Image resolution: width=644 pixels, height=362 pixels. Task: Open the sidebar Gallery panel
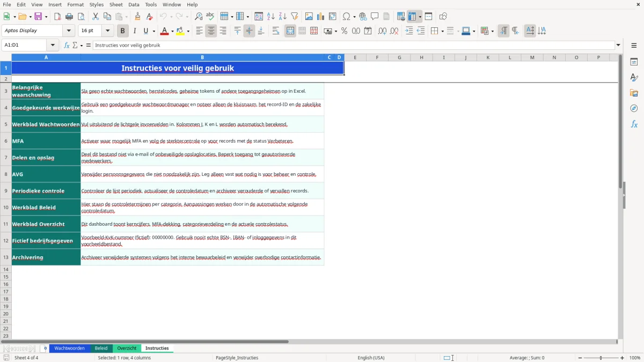pyautogui.click(x=634, y=93)
